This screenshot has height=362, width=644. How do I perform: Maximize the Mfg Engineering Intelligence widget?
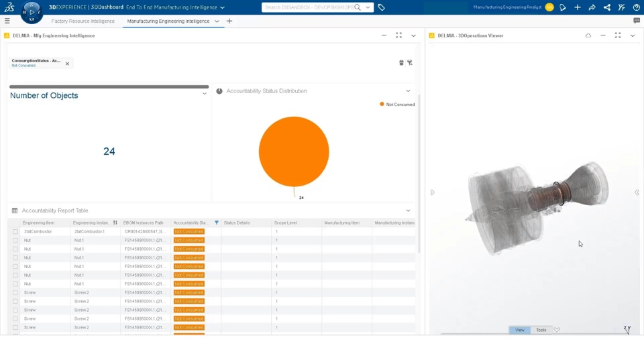pos(398,36)
